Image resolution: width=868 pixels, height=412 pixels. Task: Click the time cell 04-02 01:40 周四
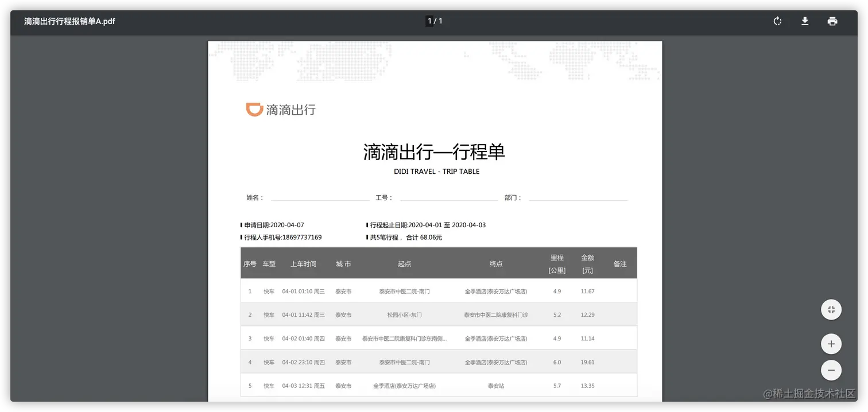(x=303, y=339)
